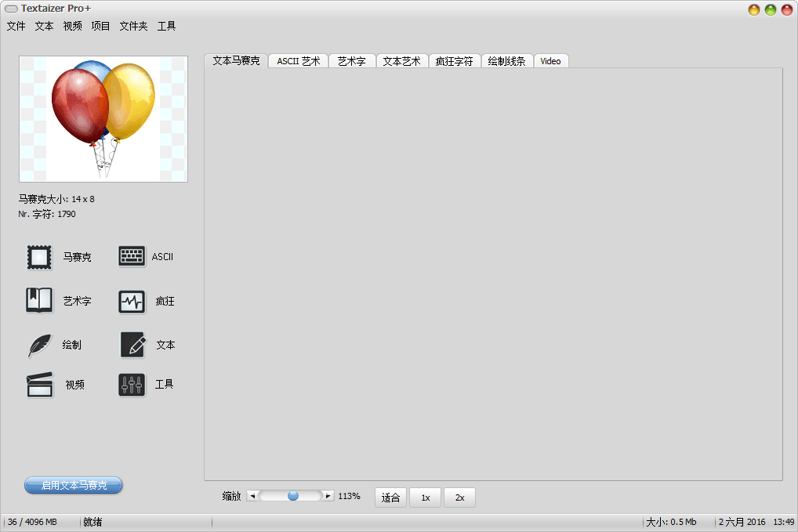Switch to the 疯狂字符 tab
This screenshot has width=798, height=532.
(x=455, y=60)
